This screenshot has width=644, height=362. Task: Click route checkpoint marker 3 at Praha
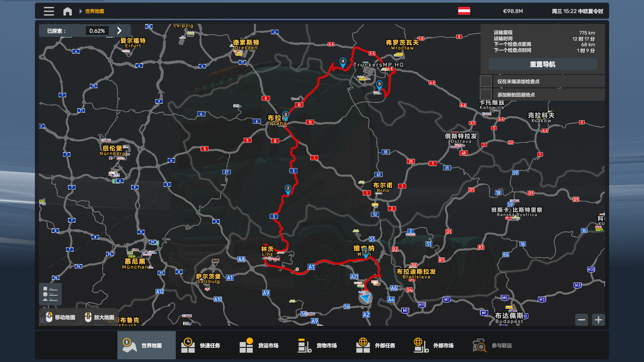(x=286, y=116)
